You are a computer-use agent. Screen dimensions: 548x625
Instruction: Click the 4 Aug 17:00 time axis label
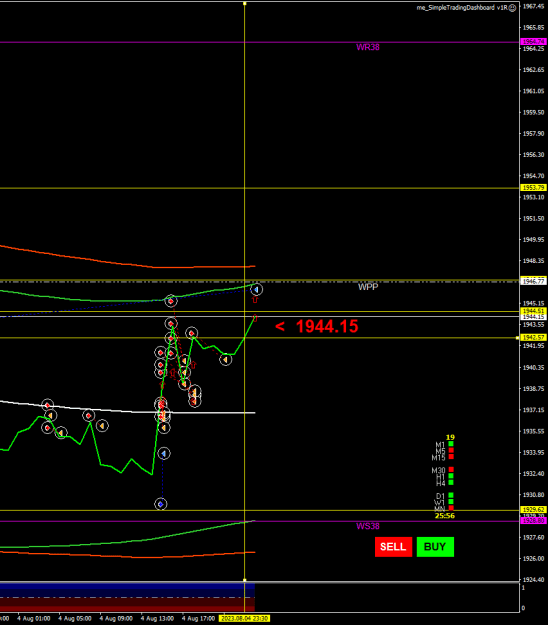198,619
